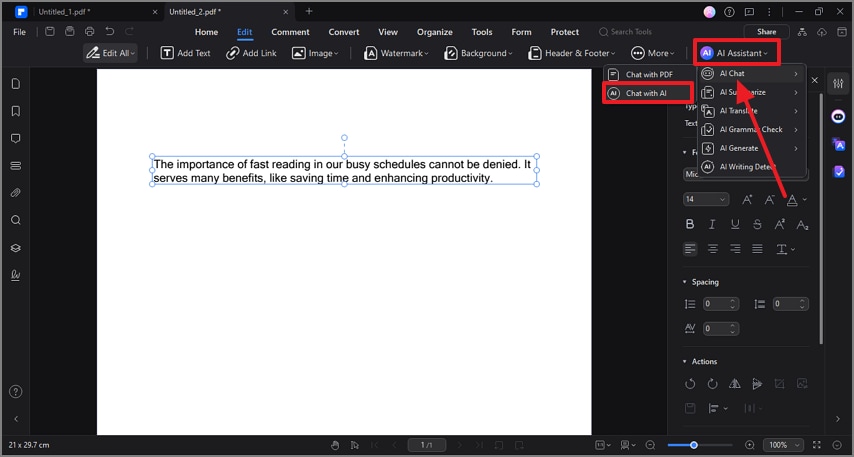Click the Add Text button
This screenshot has width=854, height=457.
point(186,53)
